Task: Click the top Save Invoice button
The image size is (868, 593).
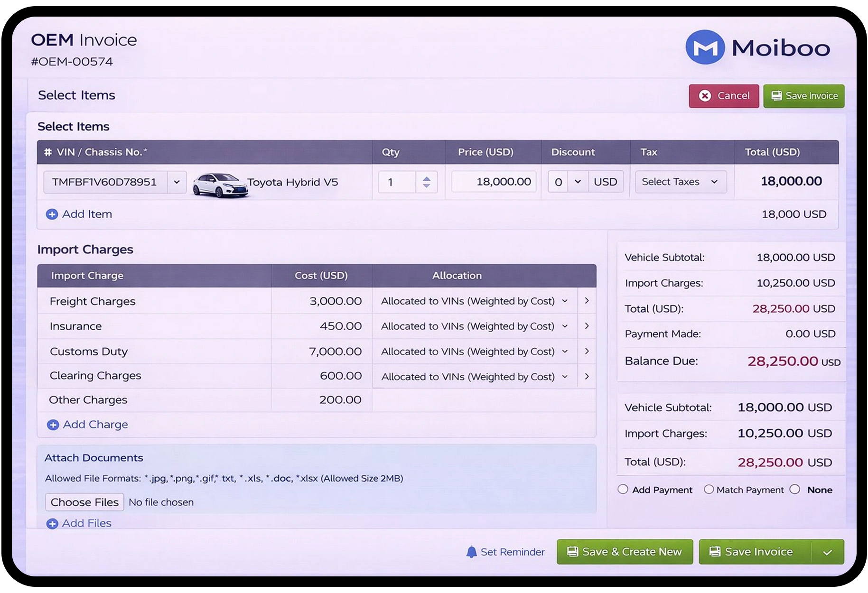Action: pos(803,96)
